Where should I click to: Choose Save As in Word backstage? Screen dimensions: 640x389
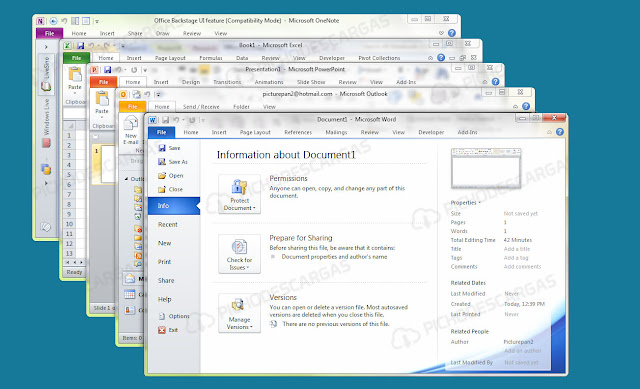(173, 162)
